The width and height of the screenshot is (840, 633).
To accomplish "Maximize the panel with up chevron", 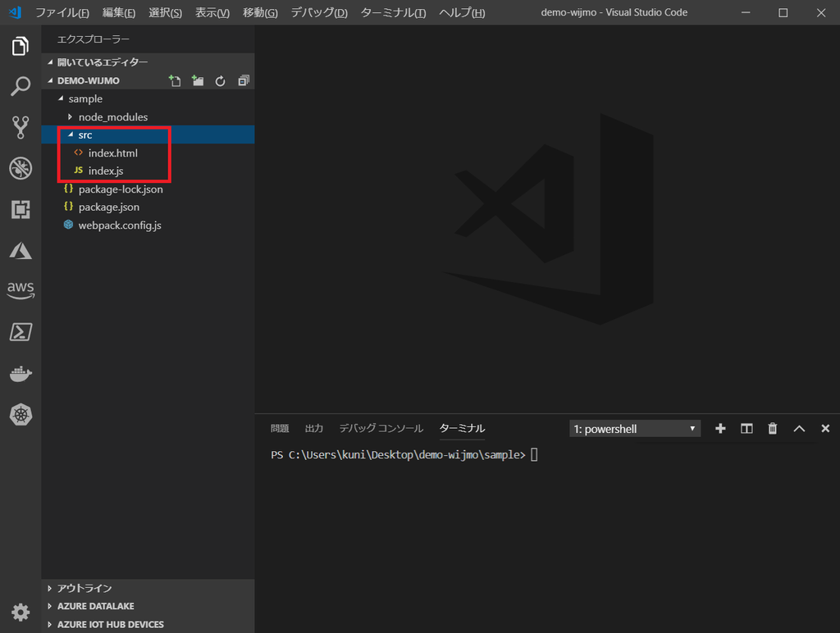I will click(799, 429).
